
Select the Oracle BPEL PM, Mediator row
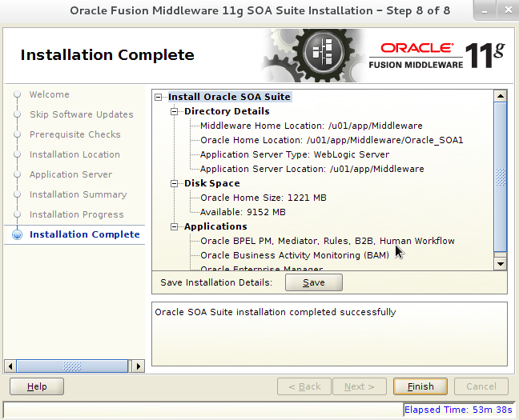328,241
